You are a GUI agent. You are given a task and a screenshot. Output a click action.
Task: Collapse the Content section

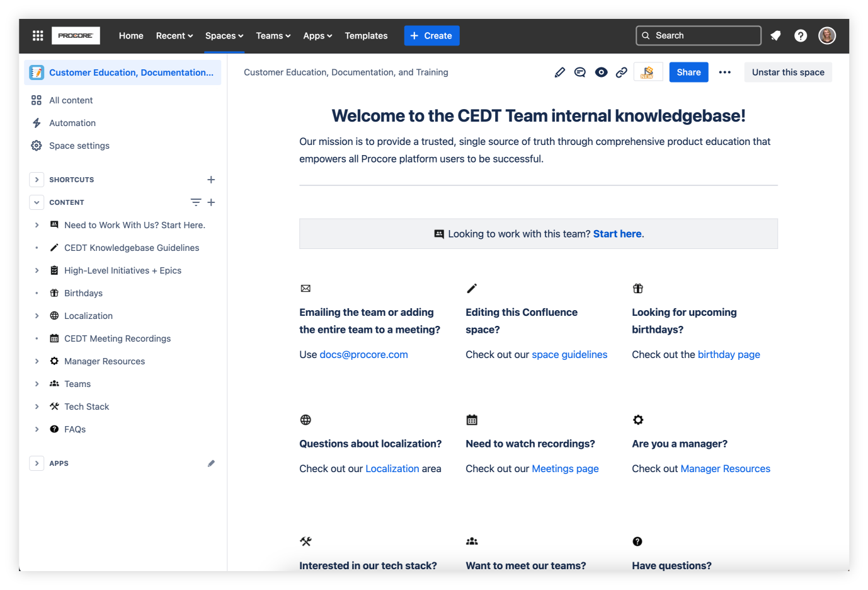37,202
